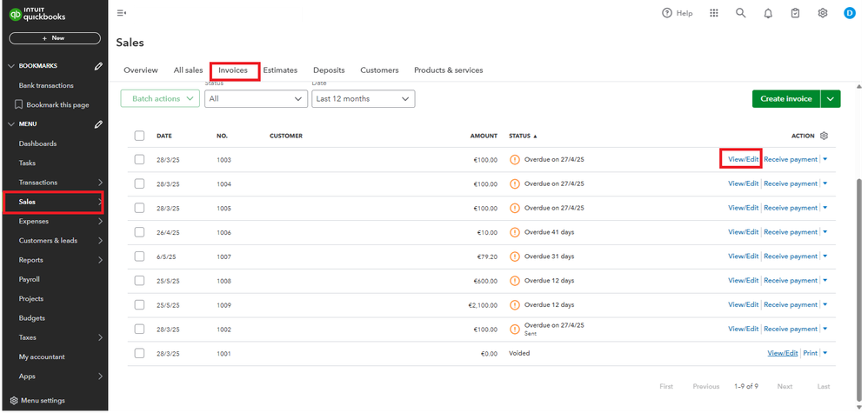The image size is (868, 413).
Task: Open My accountant in the menu
Action: 42,356
